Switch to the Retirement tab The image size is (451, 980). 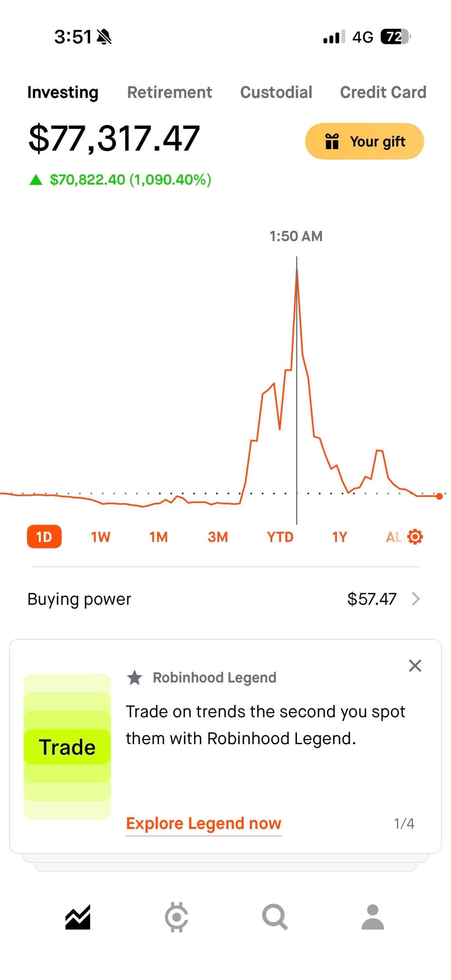[x=170, y=92]
